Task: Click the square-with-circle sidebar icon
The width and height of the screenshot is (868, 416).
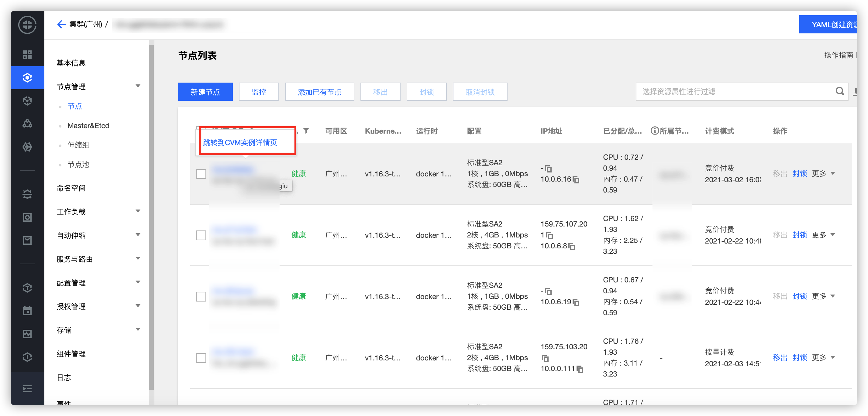Action: pyautogui.click(x=27, y=217)
